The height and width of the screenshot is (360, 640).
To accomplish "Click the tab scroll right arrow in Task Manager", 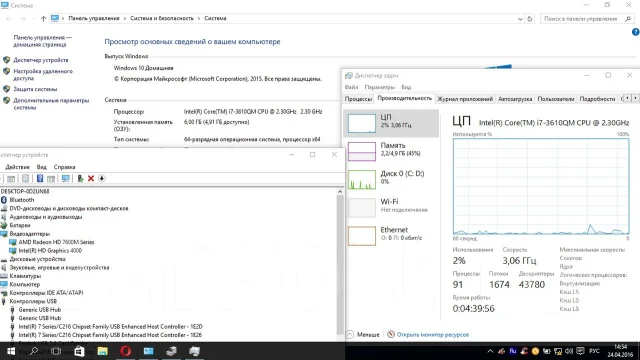I will [635, 98].
